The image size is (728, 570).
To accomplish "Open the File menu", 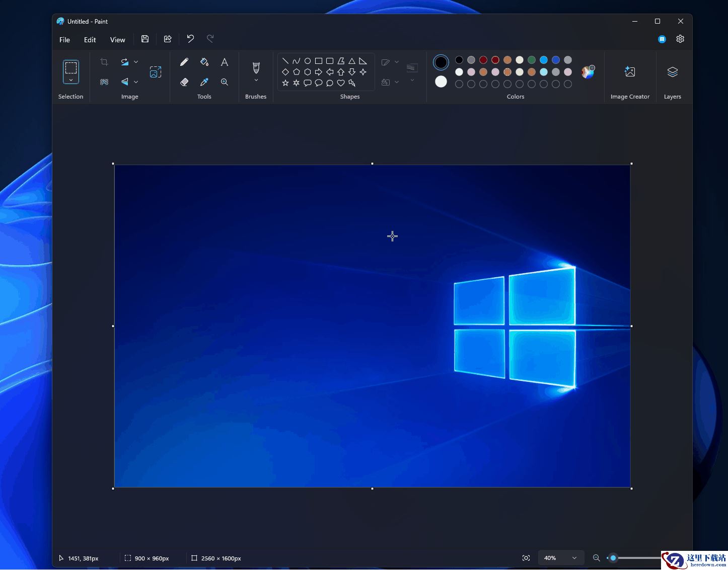I will pyautogui.click(x=64, y=40).
